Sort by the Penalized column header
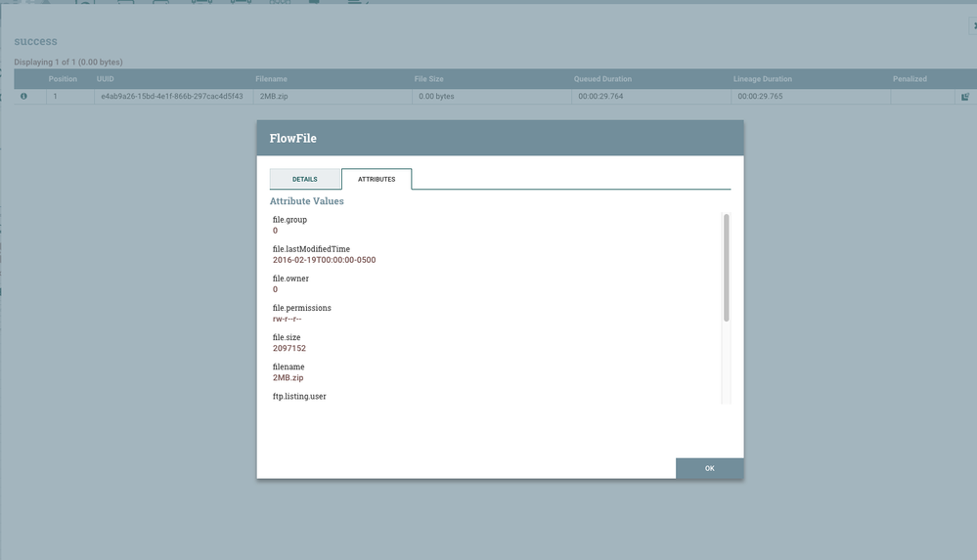The width and height of the screenshot is (977, 560). pyautogui.click(x=910, y=79)
